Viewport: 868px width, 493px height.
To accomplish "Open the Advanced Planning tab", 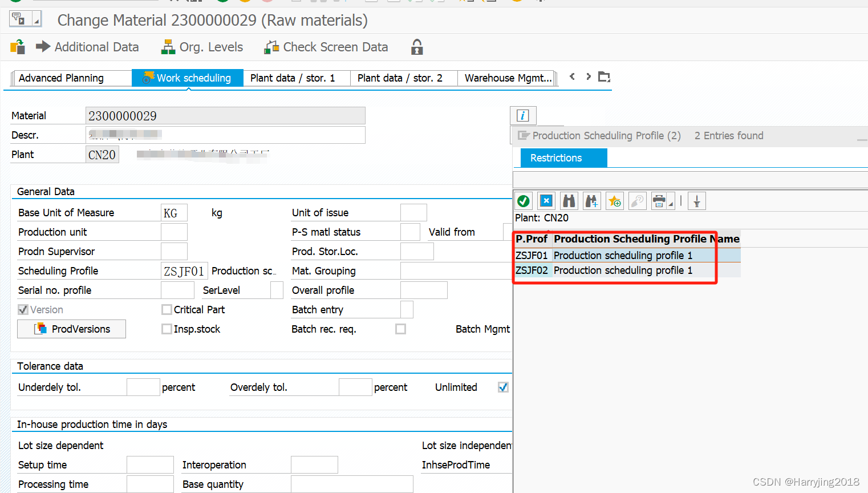I will pyautogui.click(x=71, y=78).
